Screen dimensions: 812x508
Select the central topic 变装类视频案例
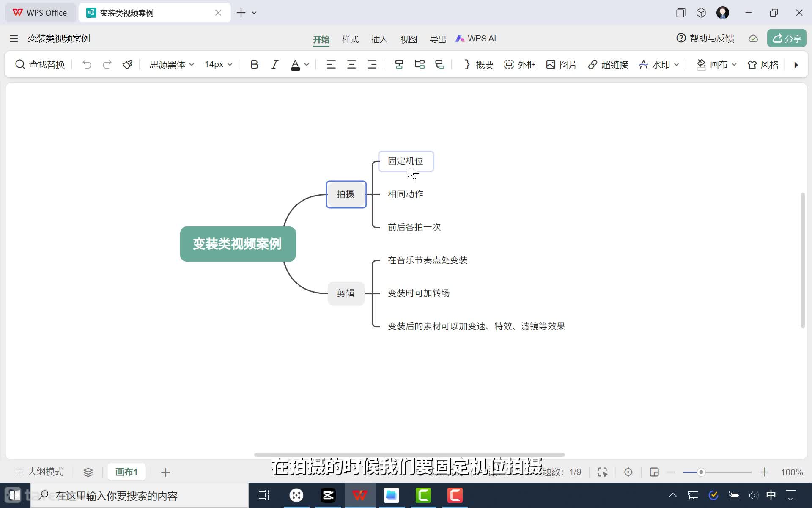click(238, 244)
